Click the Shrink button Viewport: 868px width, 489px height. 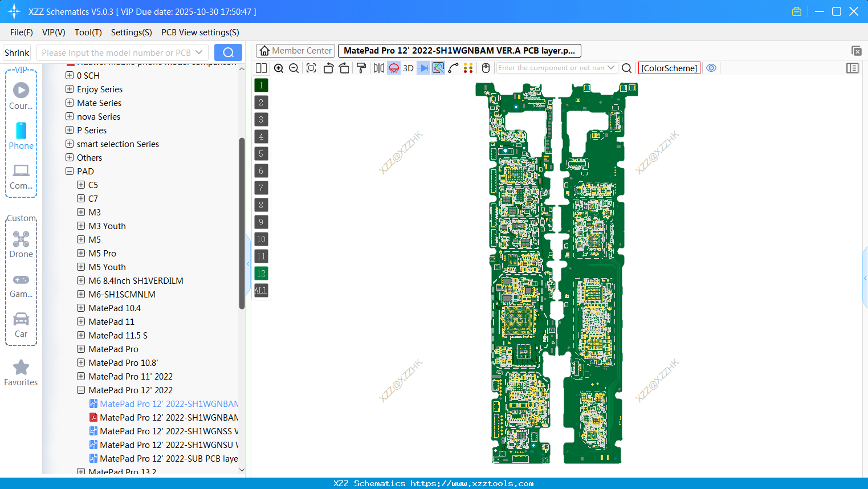(x=17, y=52)
